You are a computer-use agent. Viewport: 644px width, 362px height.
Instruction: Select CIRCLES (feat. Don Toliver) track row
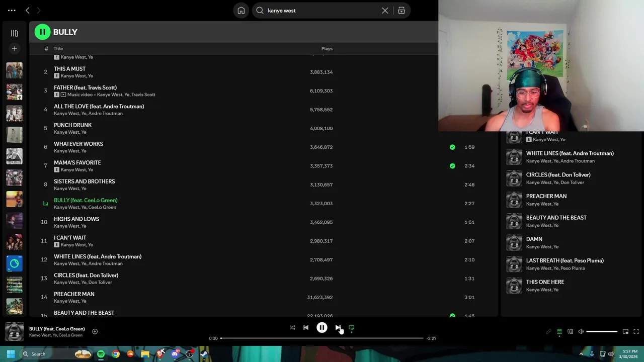[264, 279]
